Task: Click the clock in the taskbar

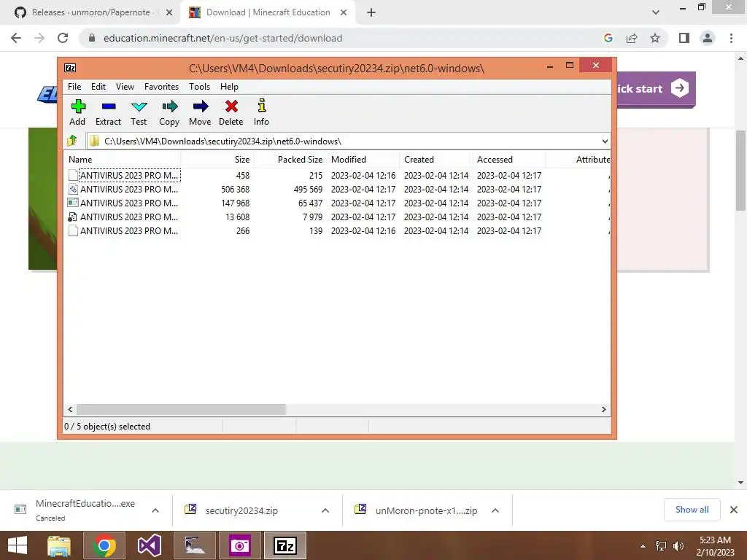Action: [x=715, y=545]
